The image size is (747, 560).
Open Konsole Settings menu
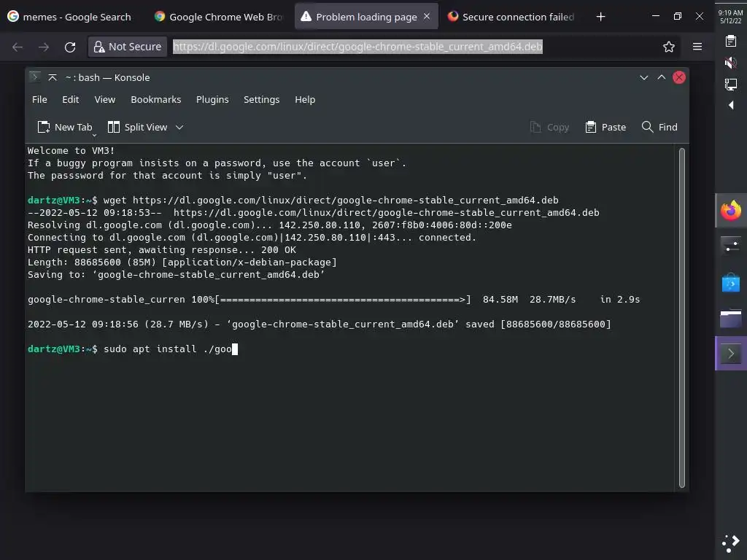(262, 99)
